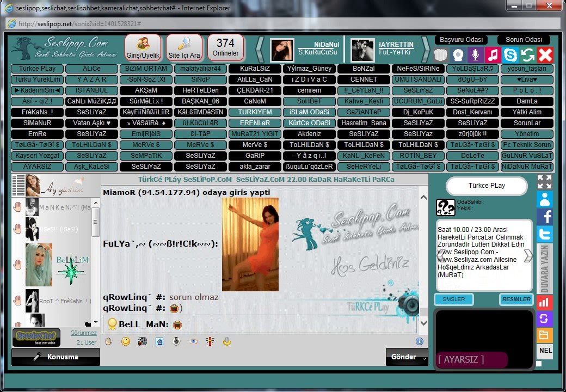Join the İSTANBUL room

(91, 90)
